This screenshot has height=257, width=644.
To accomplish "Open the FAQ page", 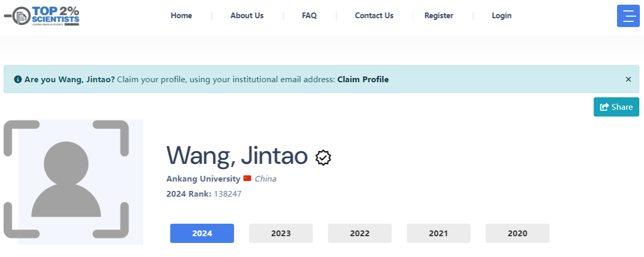I will click(x=309, y=16).
